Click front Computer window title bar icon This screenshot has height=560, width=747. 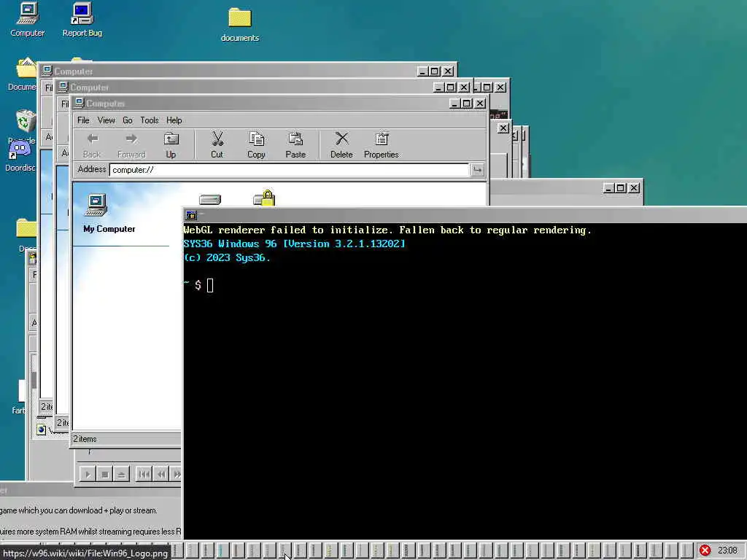[79, 103]
